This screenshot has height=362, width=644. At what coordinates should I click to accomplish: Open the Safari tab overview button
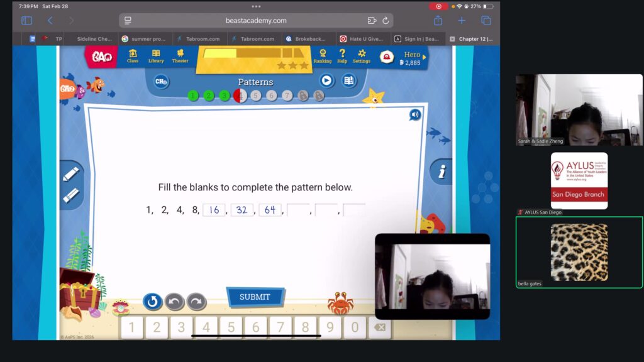[x=486, y=21]
